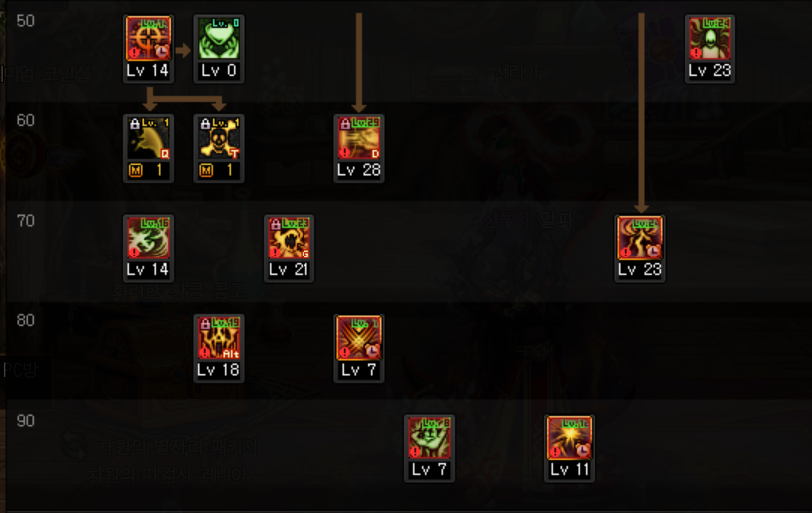Click the level 70 row label

(26, 221)
